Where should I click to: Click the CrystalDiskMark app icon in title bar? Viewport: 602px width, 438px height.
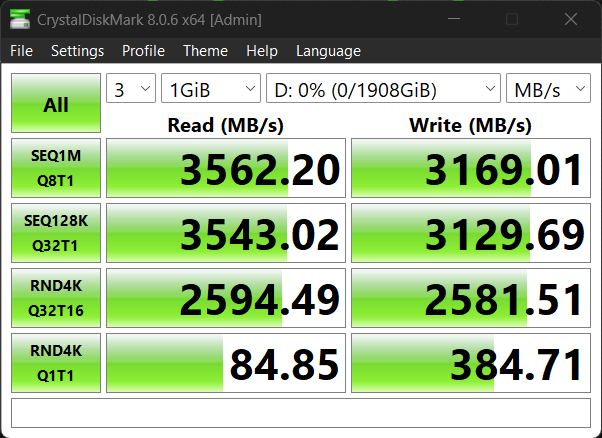click(x=20, y=19)
